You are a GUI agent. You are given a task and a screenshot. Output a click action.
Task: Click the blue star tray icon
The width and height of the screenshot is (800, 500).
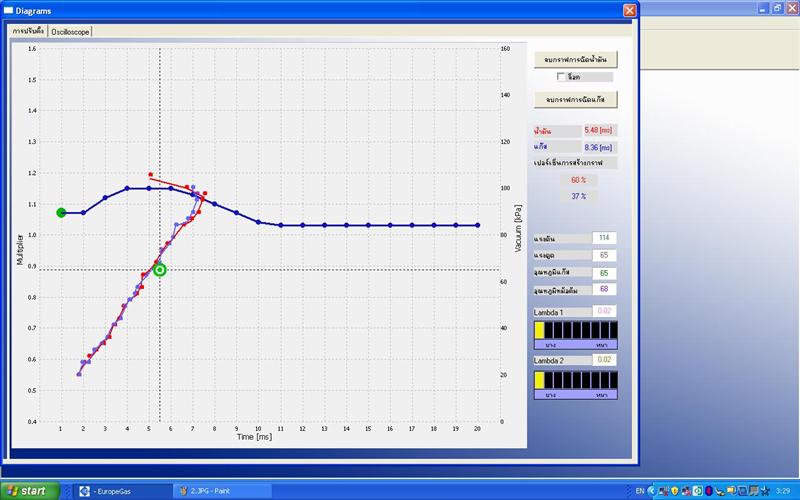764,491
